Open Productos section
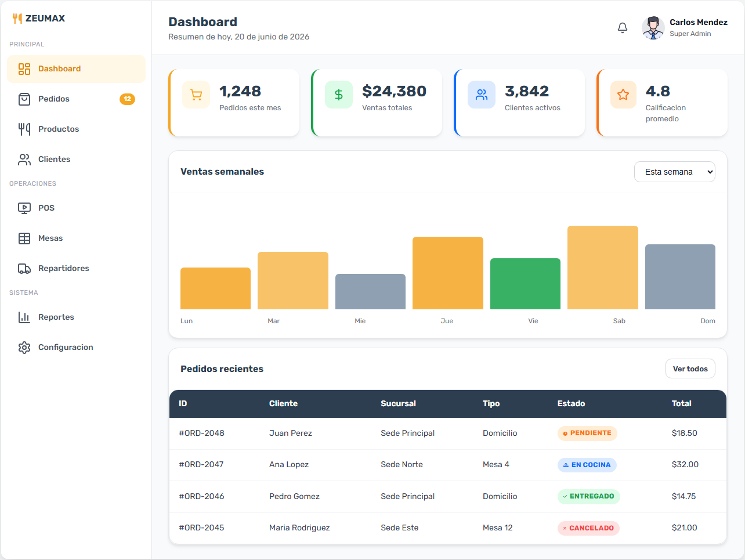This screenshot has width=745, height=560. coord(76,129)
